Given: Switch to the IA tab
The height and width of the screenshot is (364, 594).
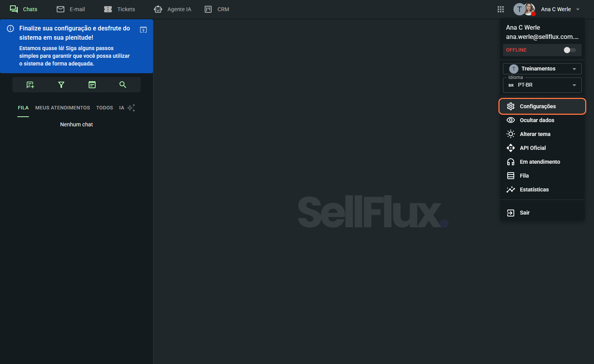Looking at the screenshot, I should tap(121, 108).
